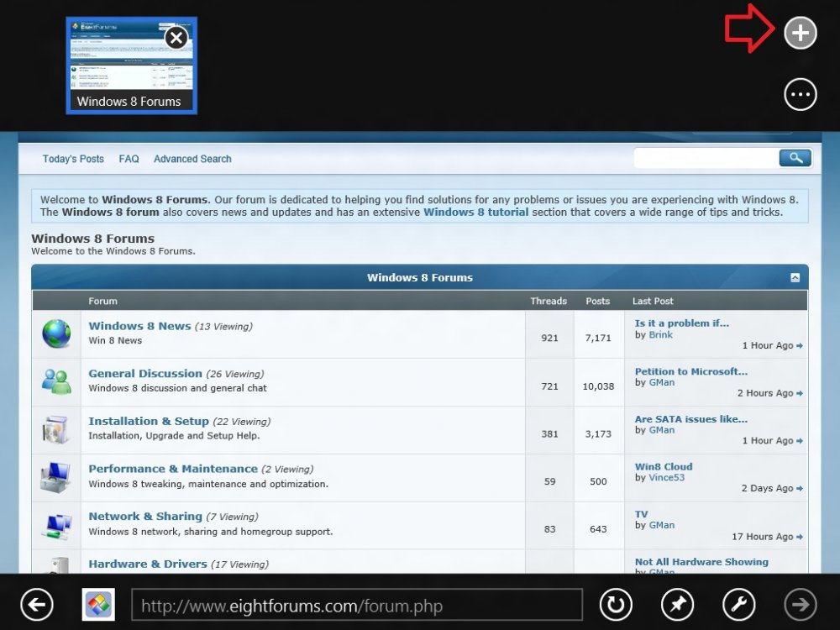This screenshot has height=630, width=840.
Task: Click the forum search text field
Action: [x=706, y=158]
